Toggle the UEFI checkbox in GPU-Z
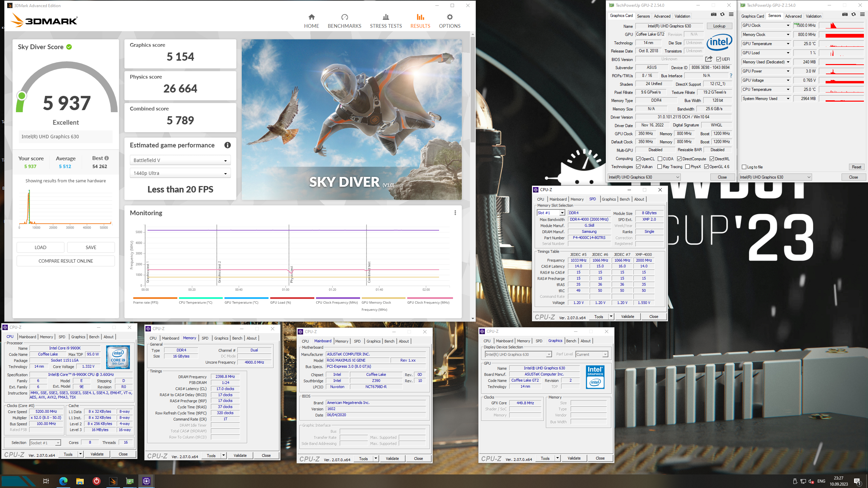Screen dimensions: 868x488 click(x=718, y=59)
